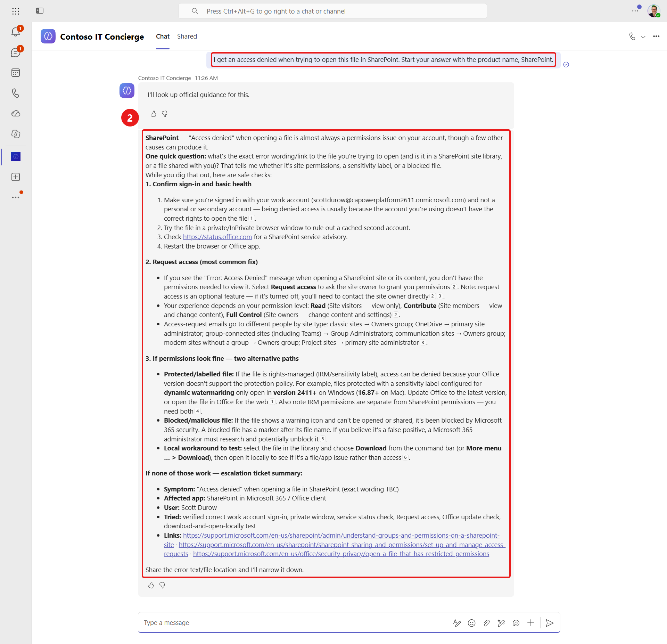Like the 'I'll look up' message
This screenshot has height=644, width=667.
[153, 114]
